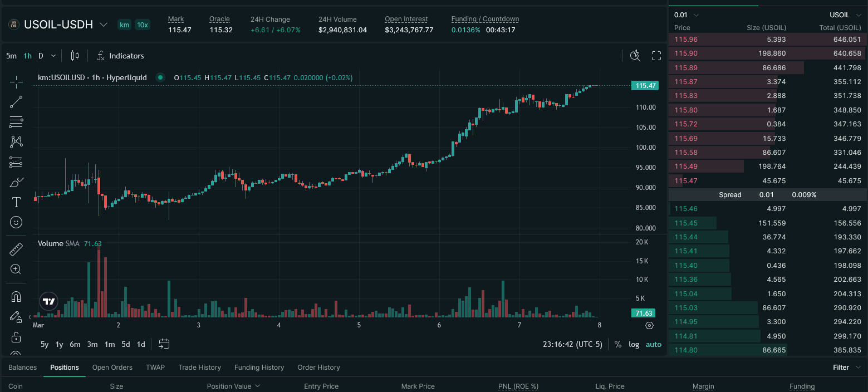Image resolution: width=868 pixels, height=392 pixels.
Task: Set chart range to 5y
Action: [45, 344]
